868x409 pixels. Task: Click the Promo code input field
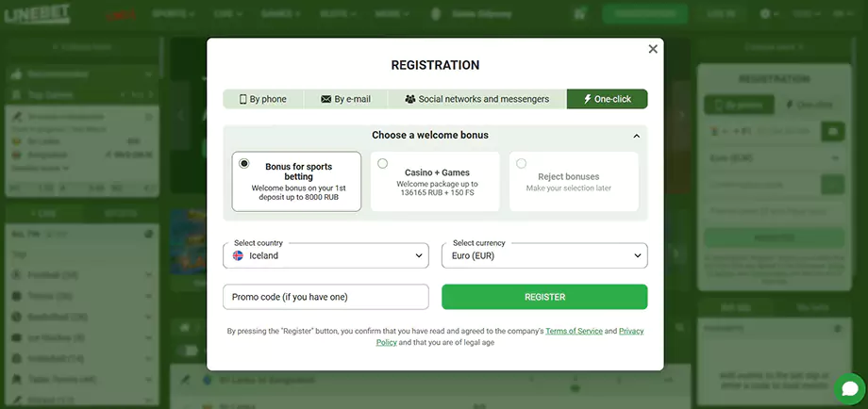click(x=326, y=297)
